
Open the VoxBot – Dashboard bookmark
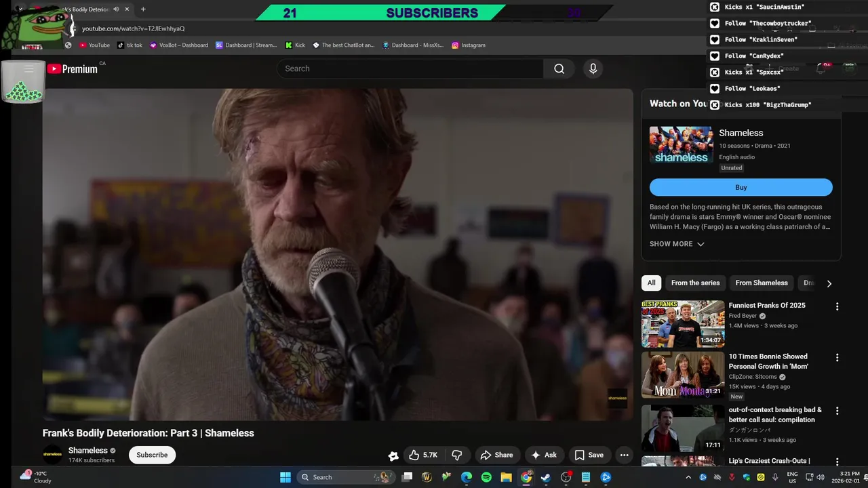pyautogui.click(x=179, y=45)
